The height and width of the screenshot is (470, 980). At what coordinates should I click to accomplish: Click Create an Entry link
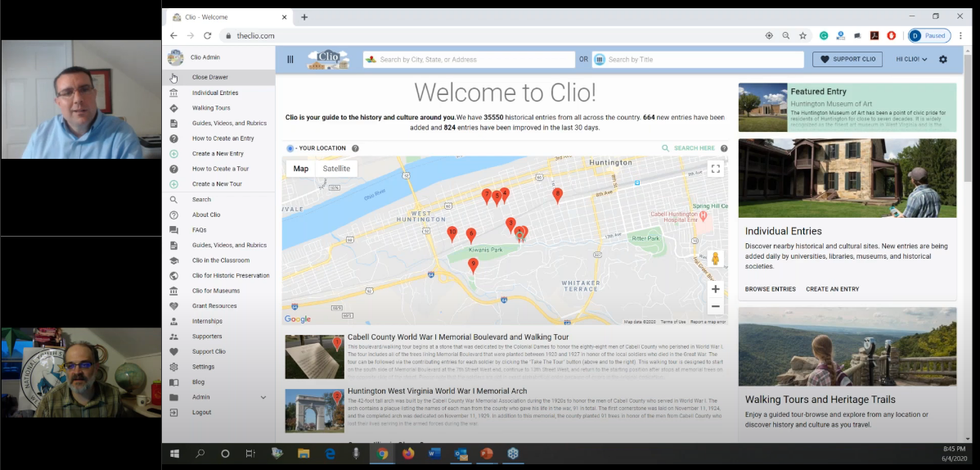(833, 289)
